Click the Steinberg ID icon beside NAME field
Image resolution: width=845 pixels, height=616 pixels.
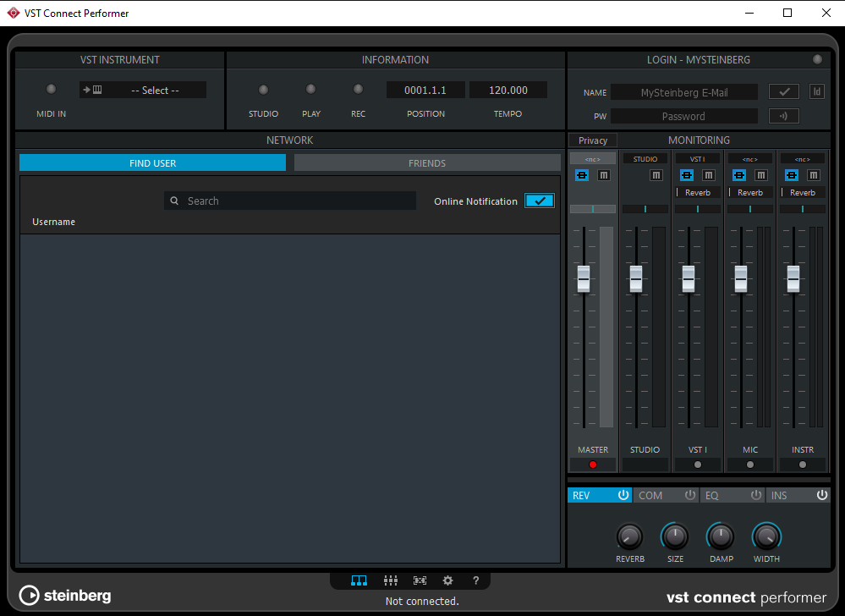[x=817, y=91]
